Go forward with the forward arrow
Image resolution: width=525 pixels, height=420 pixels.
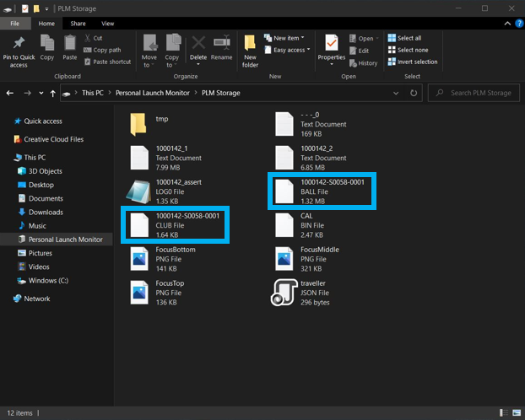(x=28, y=93)
